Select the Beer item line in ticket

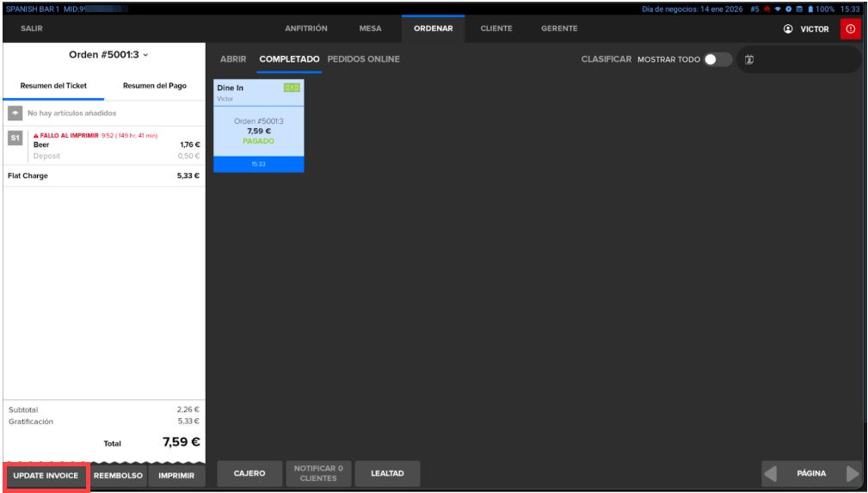point(103,145)
